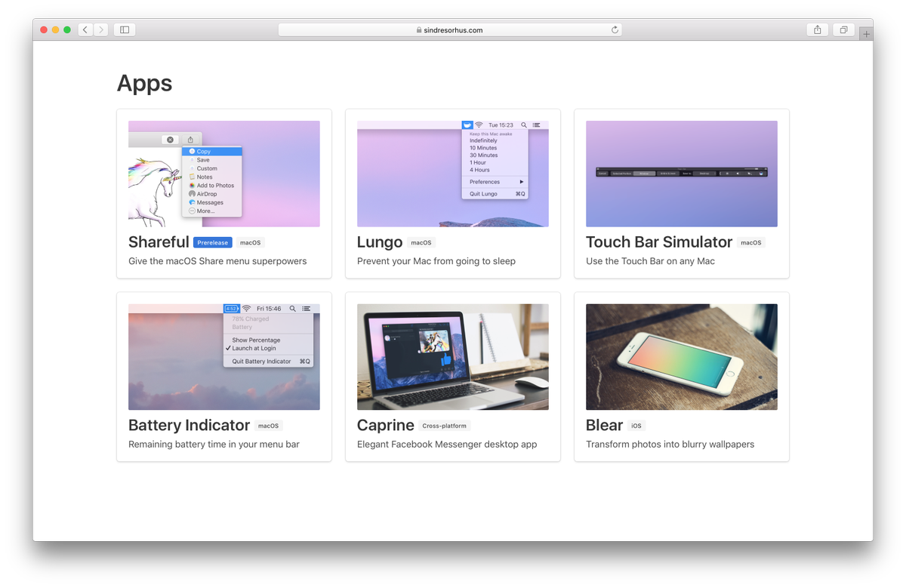Click the lock icon in address bar

click(x=419, y=30)
